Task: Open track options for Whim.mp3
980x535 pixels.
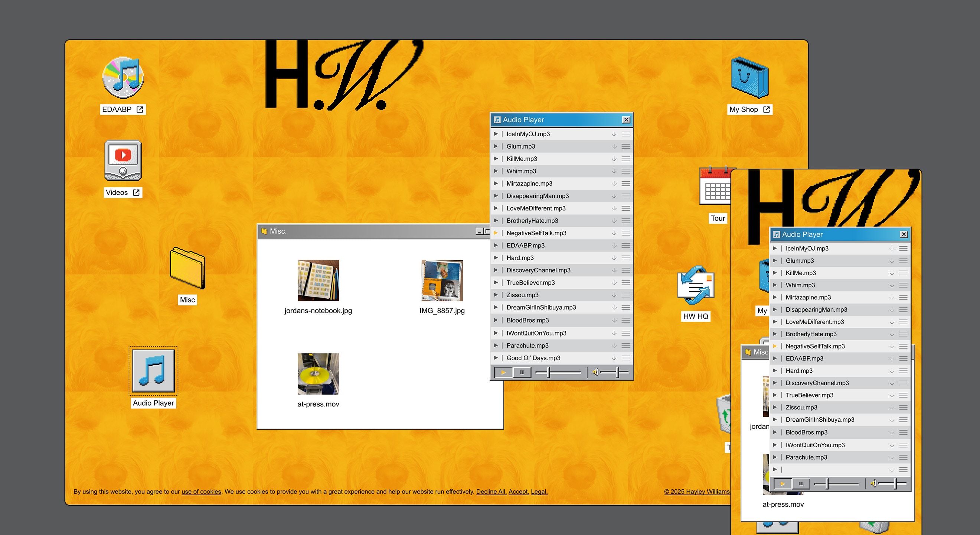Action: [626, 171]
